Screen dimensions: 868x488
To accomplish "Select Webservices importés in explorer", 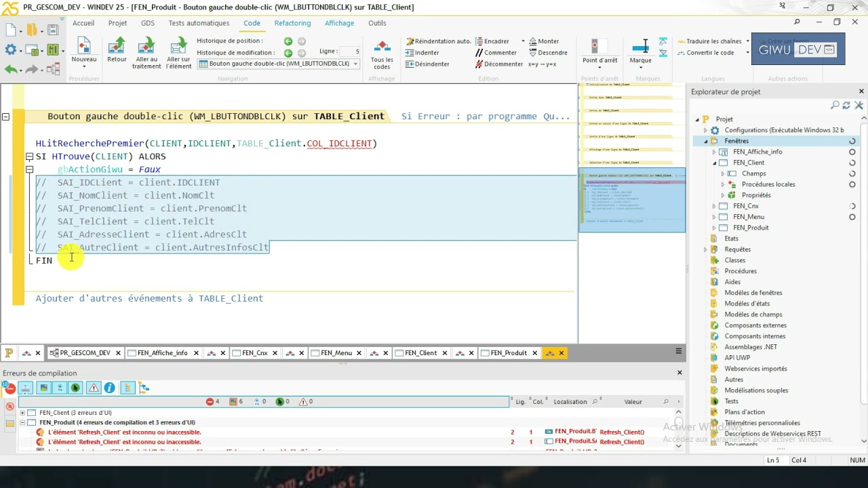I will (755, 369).
